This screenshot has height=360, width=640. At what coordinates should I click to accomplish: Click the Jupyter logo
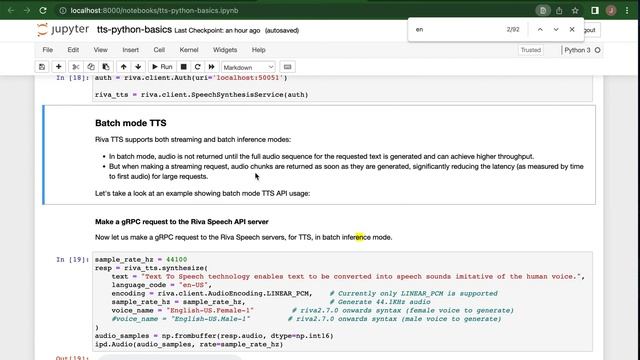63,30
